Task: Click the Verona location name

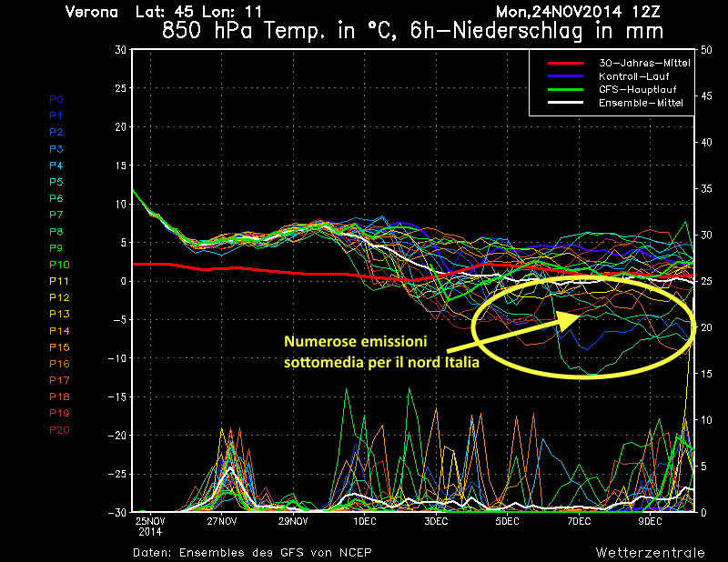Action: tap(92, 12)
